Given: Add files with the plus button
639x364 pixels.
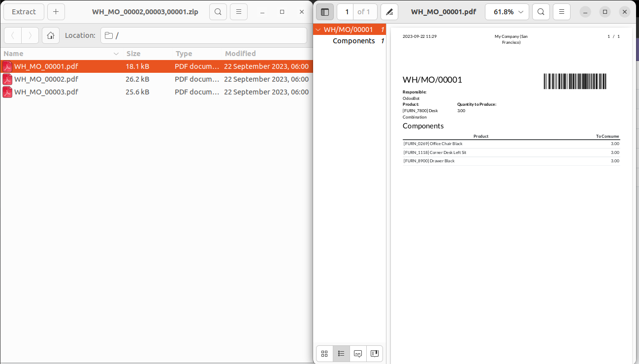Looking at the screenshot, I should (56, 12).
